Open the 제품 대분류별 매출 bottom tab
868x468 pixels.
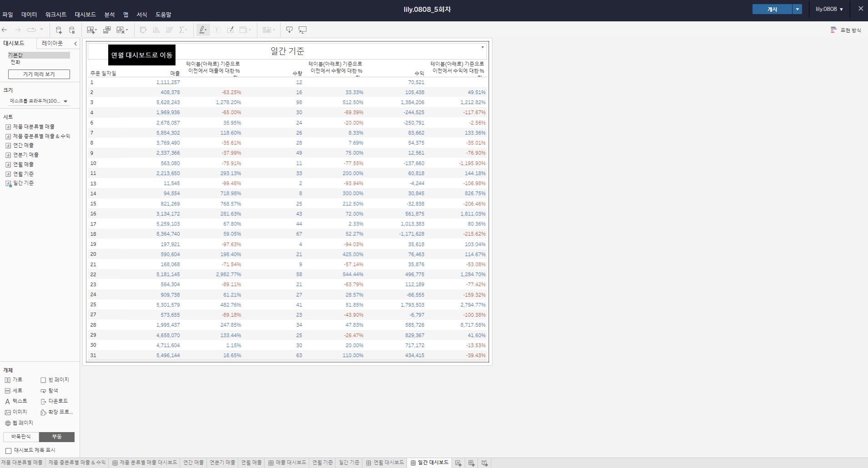(x=22, y=463)
